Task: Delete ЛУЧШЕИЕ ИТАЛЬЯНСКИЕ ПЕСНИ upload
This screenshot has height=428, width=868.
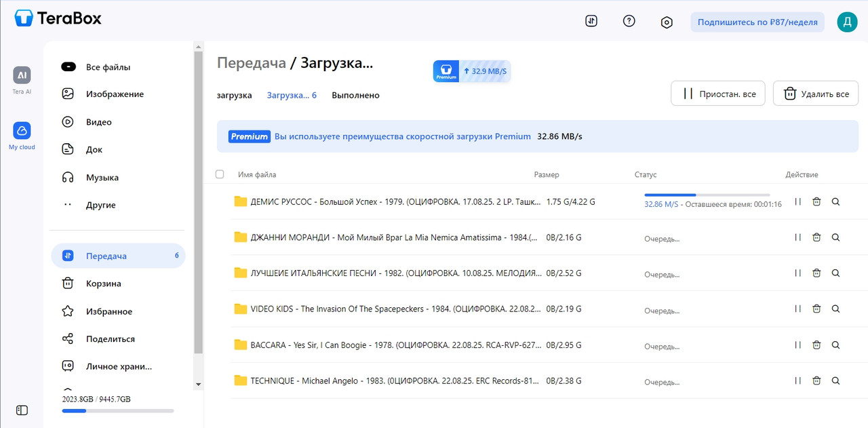Action: point(816,273)
